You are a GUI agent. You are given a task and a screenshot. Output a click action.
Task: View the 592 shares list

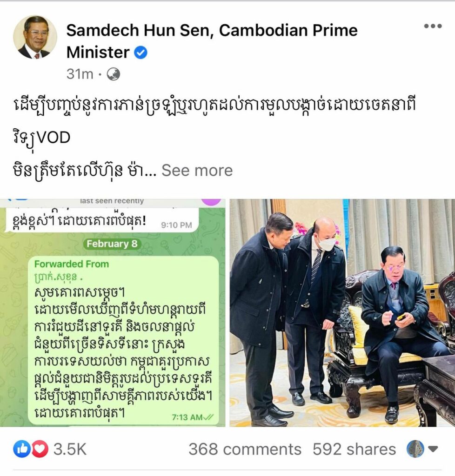(354, 449)
